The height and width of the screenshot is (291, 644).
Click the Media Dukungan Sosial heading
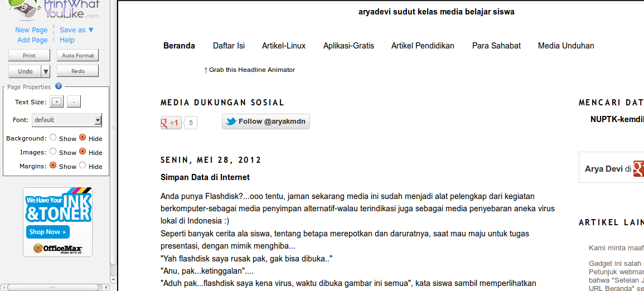pos(222,103)
